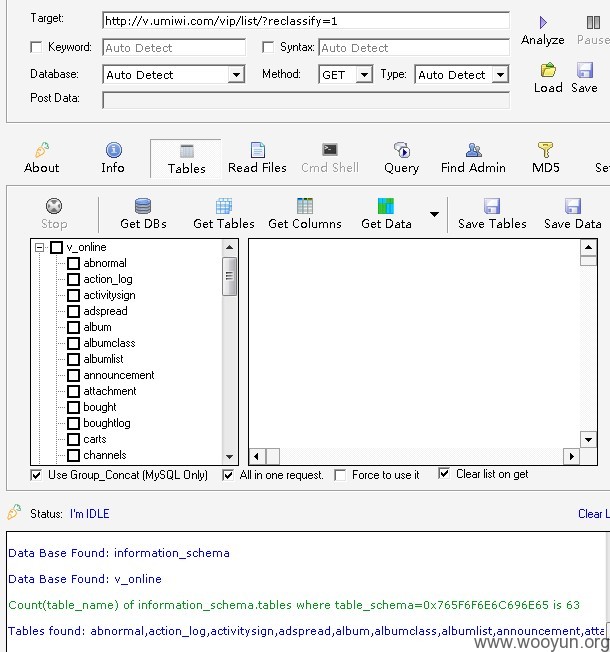Screen dimensions: 610x652
Task: Click the Save Tables icon
Action: point(492,206)
